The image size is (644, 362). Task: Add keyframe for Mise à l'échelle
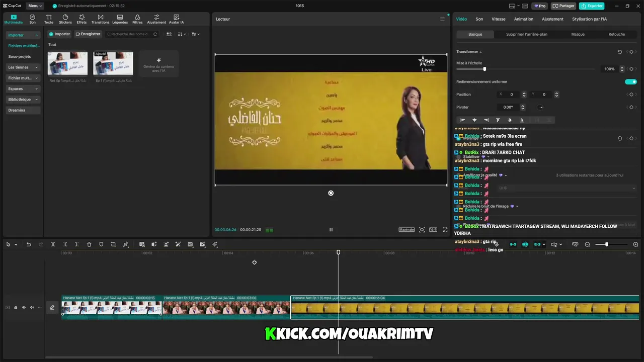coord(631,69)
